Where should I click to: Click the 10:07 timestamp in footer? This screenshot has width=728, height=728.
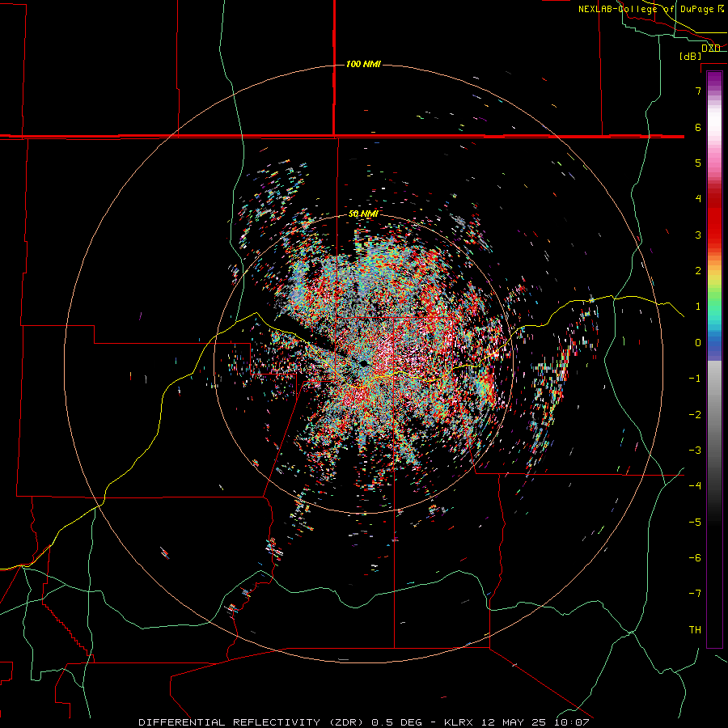tap(572, 722)
